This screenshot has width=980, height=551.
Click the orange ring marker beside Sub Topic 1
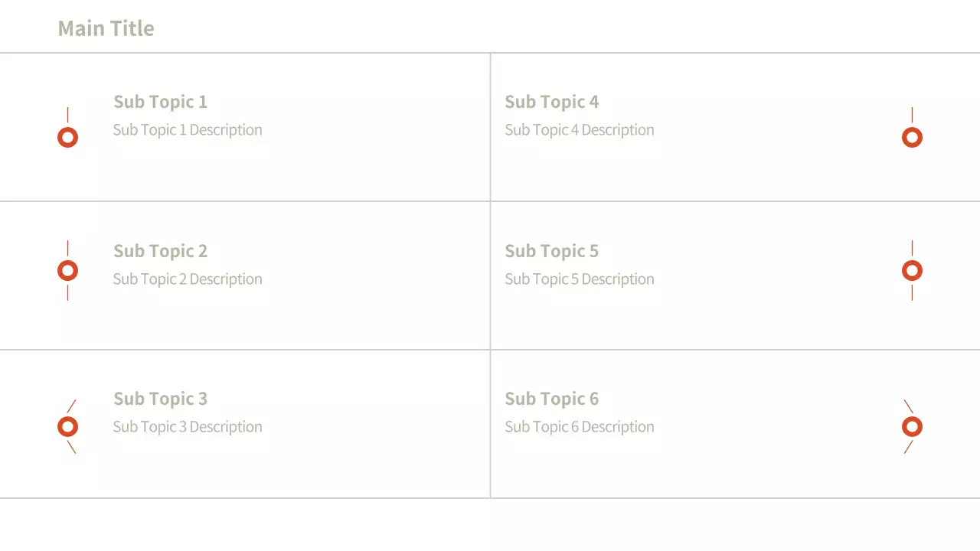[x=68, y=138]
